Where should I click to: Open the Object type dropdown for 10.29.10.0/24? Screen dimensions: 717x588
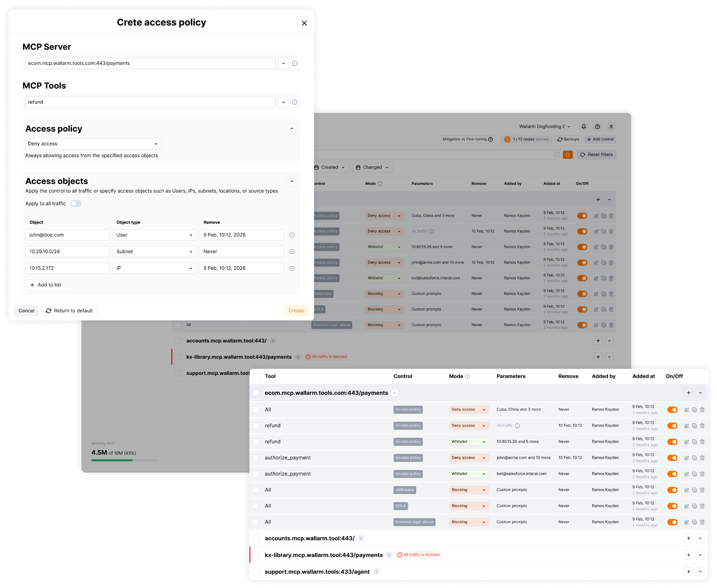(x=154, y=251)
